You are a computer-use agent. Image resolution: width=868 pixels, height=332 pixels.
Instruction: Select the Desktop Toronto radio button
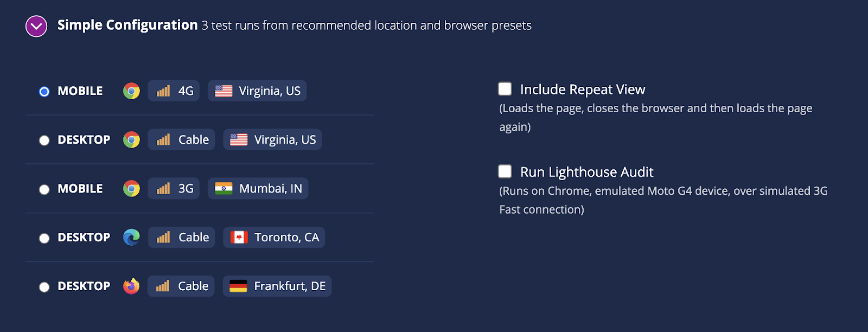pos(44,238)
